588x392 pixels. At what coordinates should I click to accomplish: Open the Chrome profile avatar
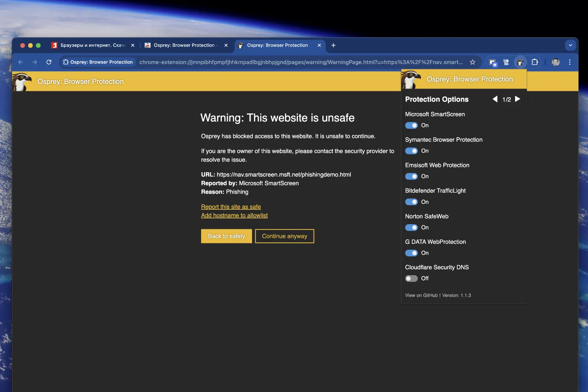click(x=555, y=62)
